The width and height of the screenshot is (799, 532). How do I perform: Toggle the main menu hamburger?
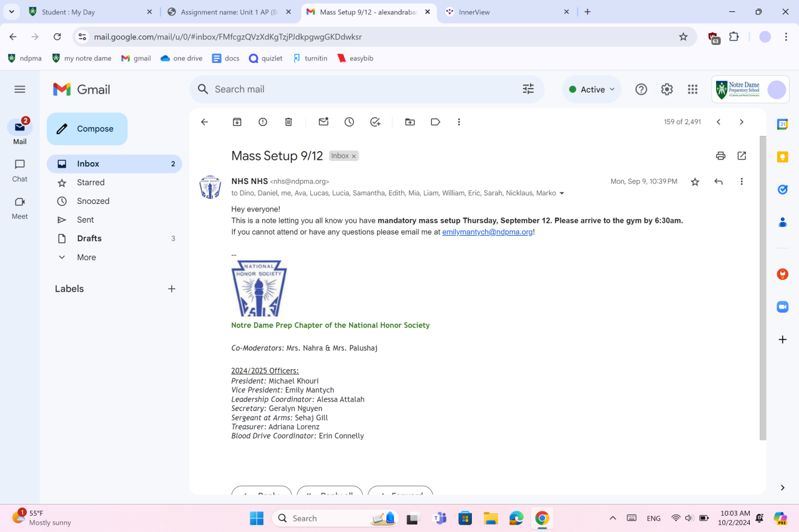point(20,89)
